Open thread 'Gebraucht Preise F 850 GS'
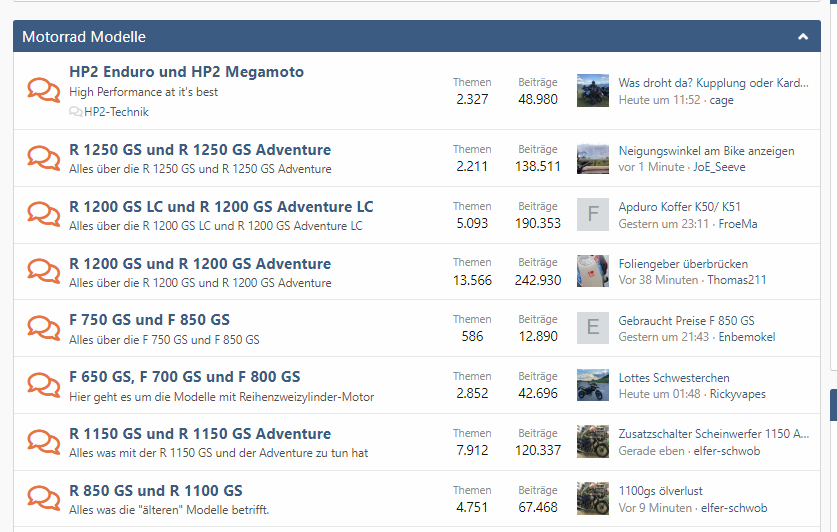Screen dimensions: 837x532 (x=686, y=321)
